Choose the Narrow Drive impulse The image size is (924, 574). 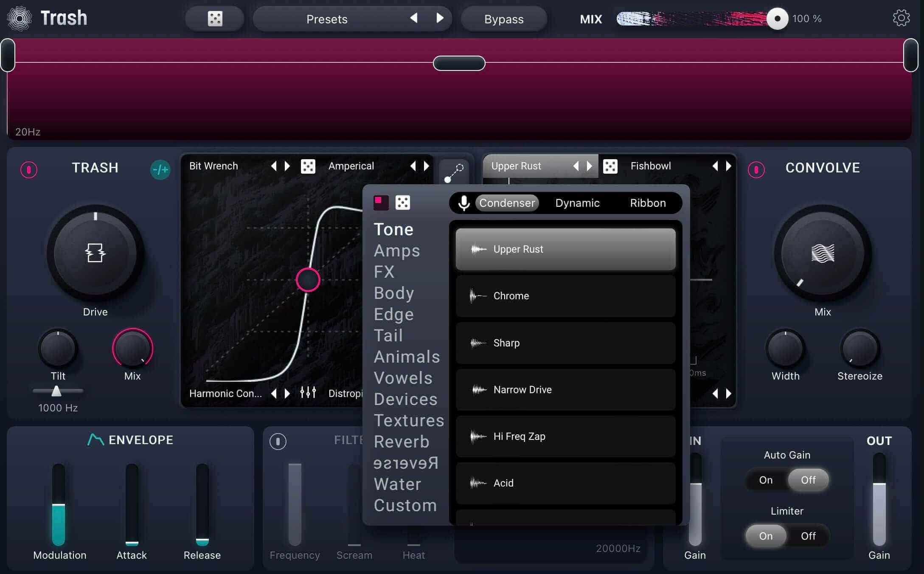click(565, 389)
